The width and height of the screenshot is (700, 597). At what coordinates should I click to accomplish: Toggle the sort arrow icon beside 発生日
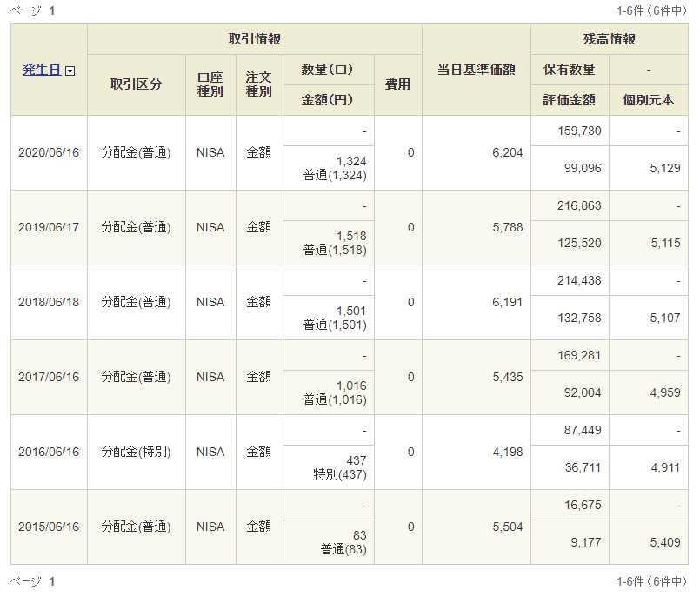click(x=70, y=70)
